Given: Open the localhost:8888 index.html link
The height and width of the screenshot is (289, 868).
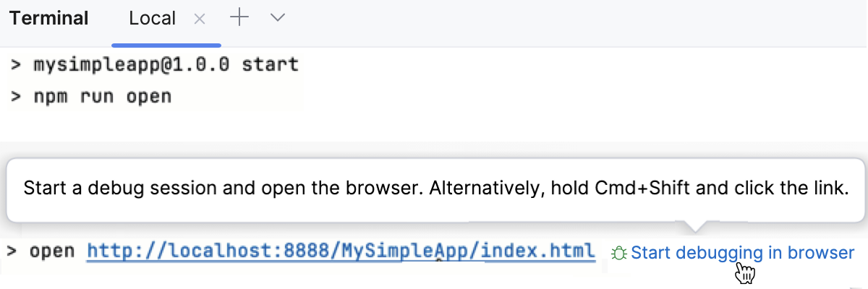Looking at the screenshot, I should coord(340,251).
